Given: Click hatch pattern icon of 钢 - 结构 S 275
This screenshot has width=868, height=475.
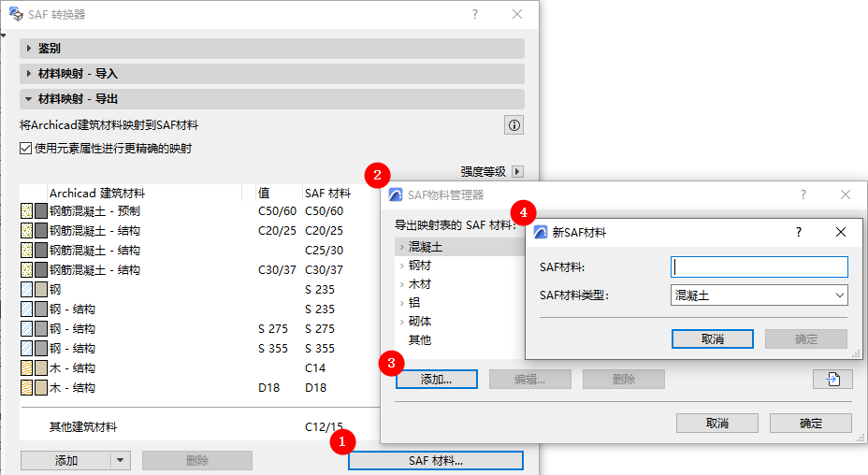Looking at the screenshot, I should [x=26, y=329].
